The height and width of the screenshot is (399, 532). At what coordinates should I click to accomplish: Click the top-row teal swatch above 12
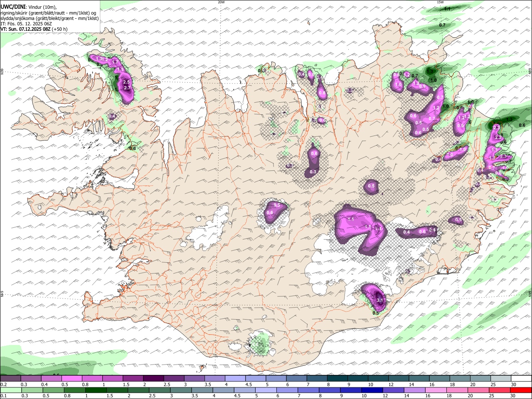coord(399,379)
